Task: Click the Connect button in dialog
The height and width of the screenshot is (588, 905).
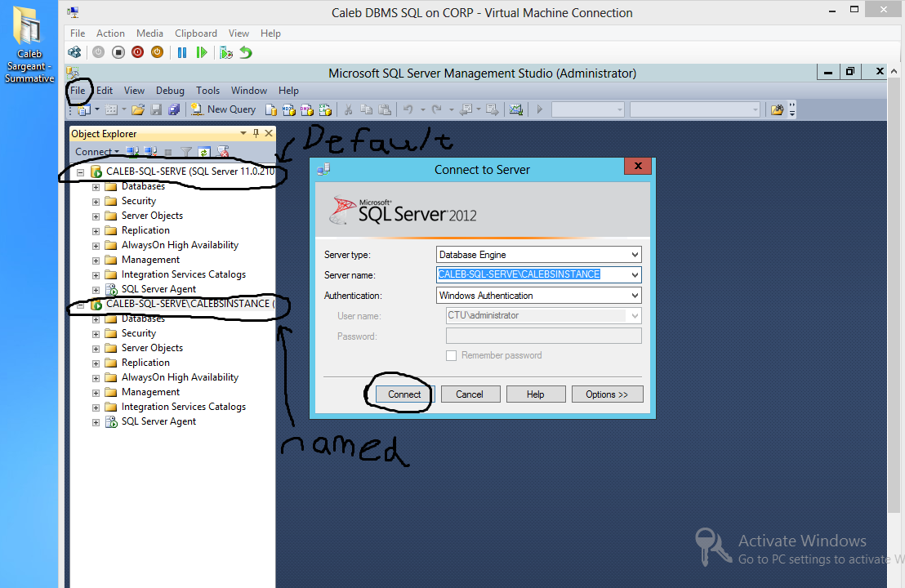Action: coord(404,394)
